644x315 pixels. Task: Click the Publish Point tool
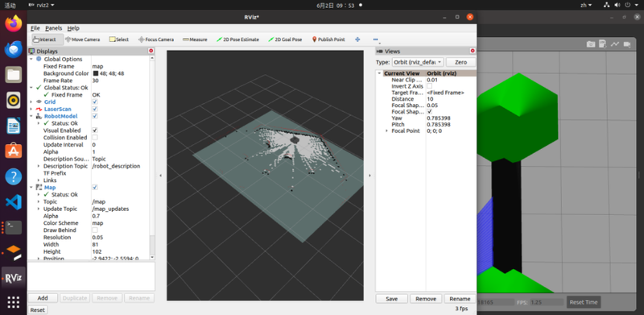tap(328, 39)
